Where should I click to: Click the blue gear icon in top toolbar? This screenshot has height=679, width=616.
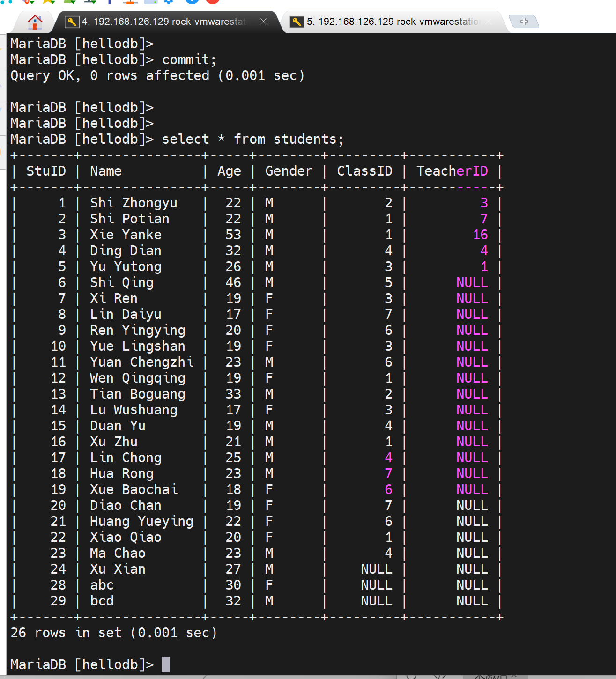pos(169,1)
